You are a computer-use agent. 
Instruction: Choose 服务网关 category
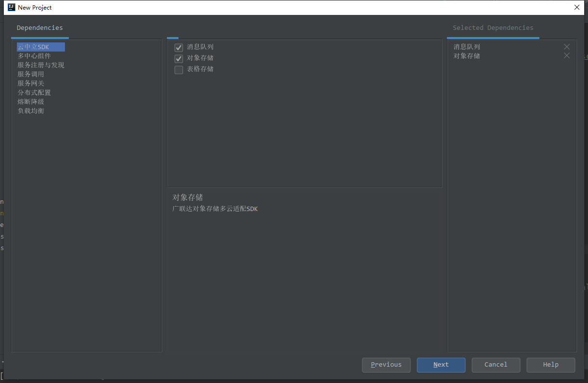(31, 83)
